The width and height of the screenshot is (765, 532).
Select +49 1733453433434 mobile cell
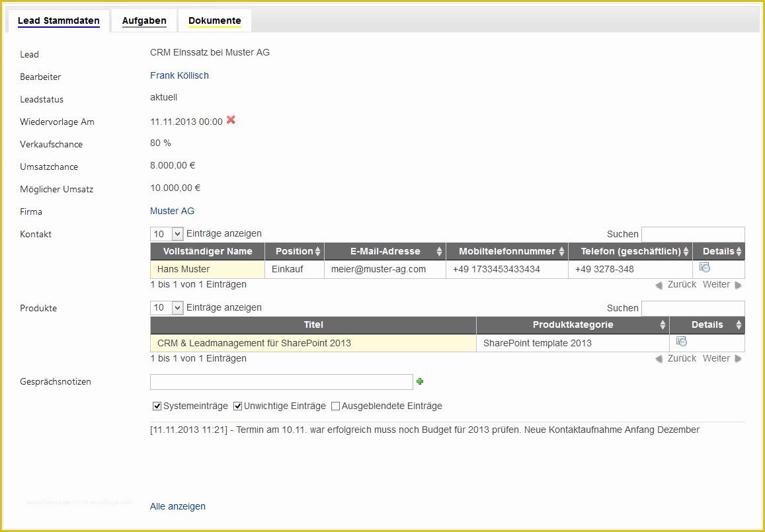pyautogui.click(x=507, y=269)
